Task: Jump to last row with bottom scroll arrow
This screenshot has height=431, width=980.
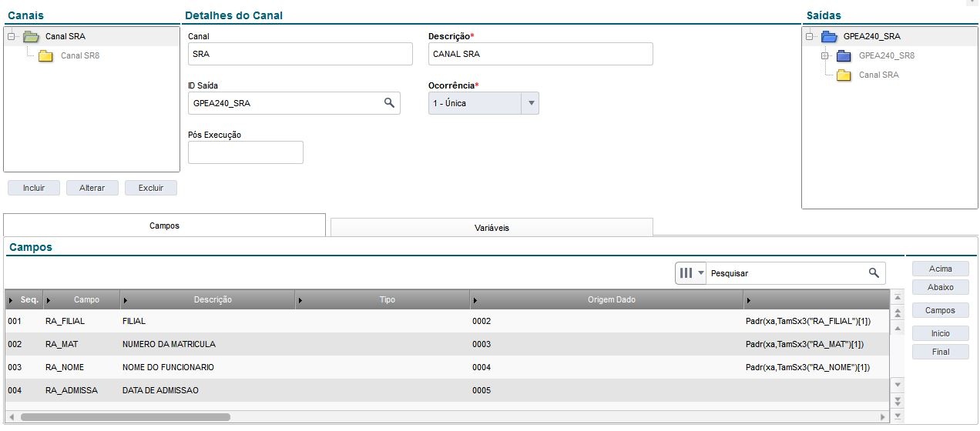Action: coord(897,416)
